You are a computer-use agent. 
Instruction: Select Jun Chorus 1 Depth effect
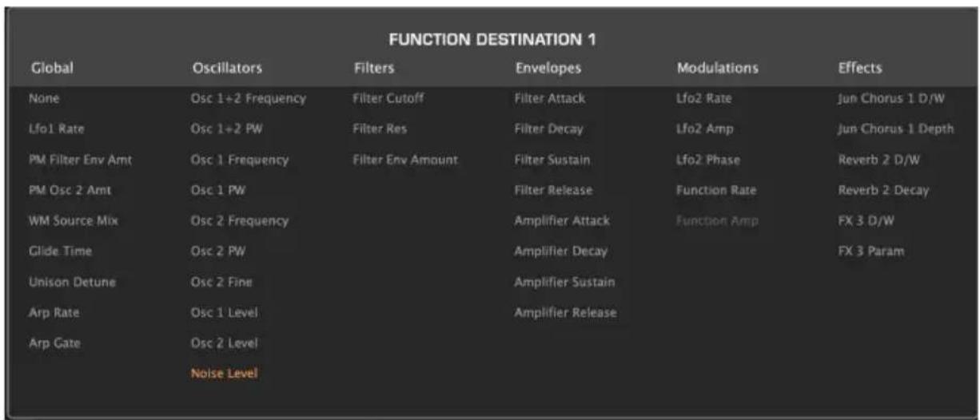(x=896, y=129)
